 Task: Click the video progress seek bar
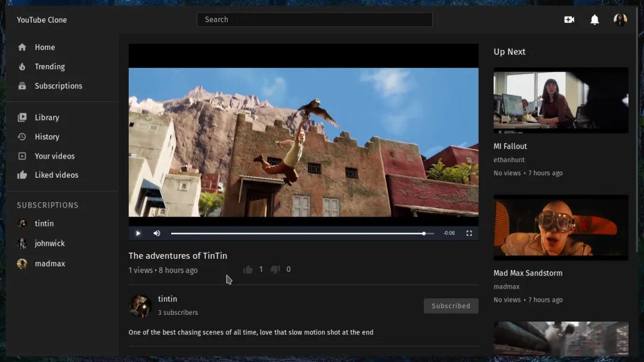click(x=302, y=233)
